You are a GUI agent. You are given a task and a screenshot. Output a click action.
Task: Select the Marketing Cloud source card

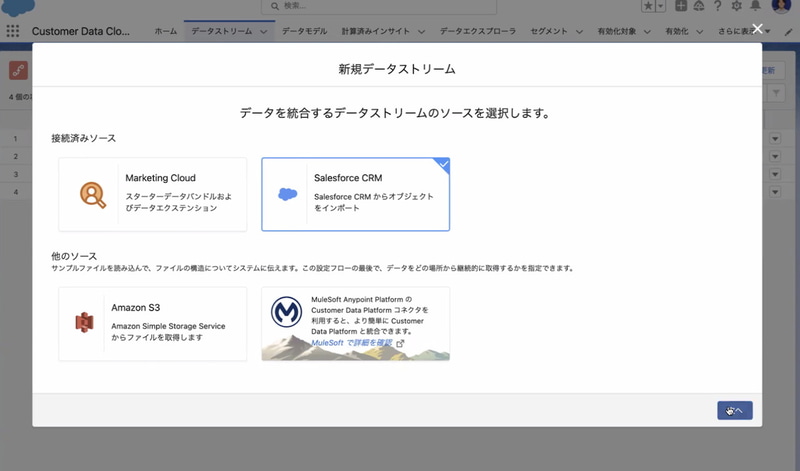(153, 194)
